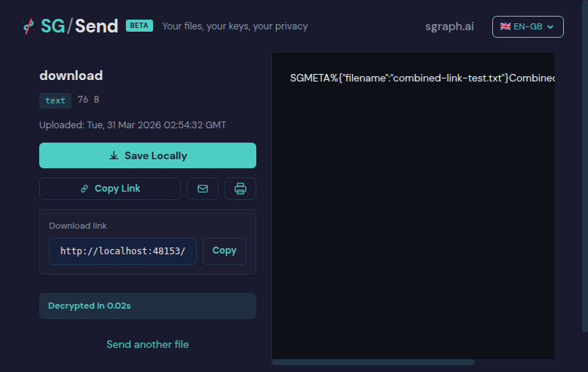Click the BETA badge
The image size is (588, 372).
(139, 26)
